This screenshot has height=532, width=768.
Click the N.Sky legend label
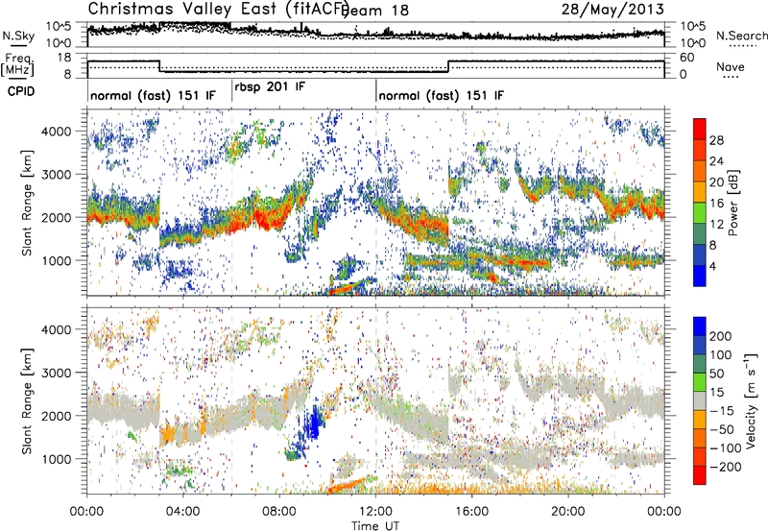click(18, 36)
